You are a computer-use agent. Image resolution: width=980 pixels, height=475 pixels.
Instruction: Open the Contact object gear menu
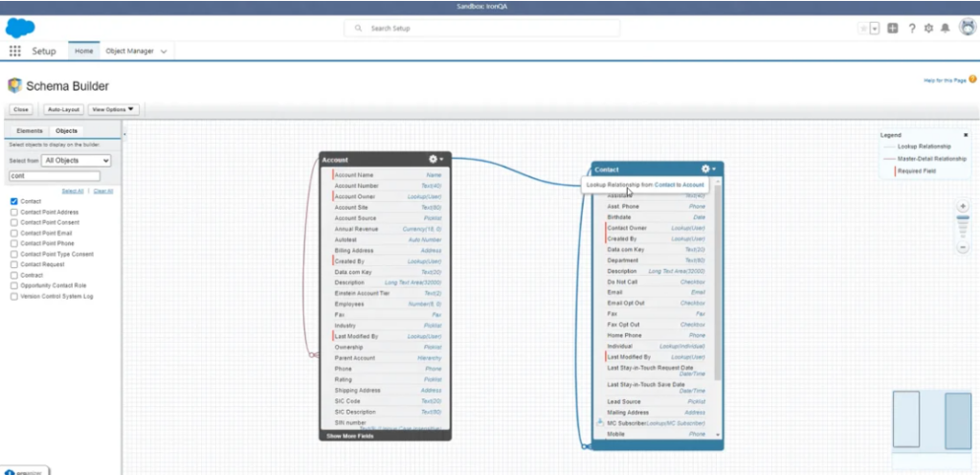tap(708, 169)
